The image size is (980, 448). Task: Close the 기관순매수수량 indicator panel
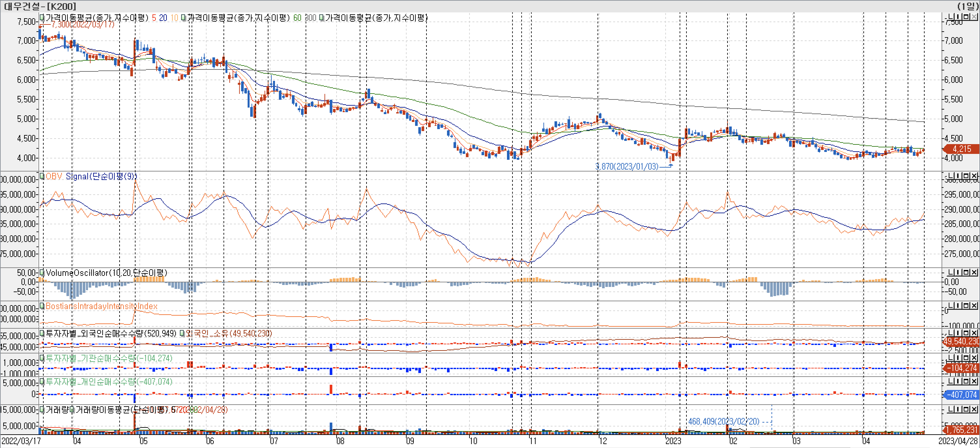click(974, 358)
